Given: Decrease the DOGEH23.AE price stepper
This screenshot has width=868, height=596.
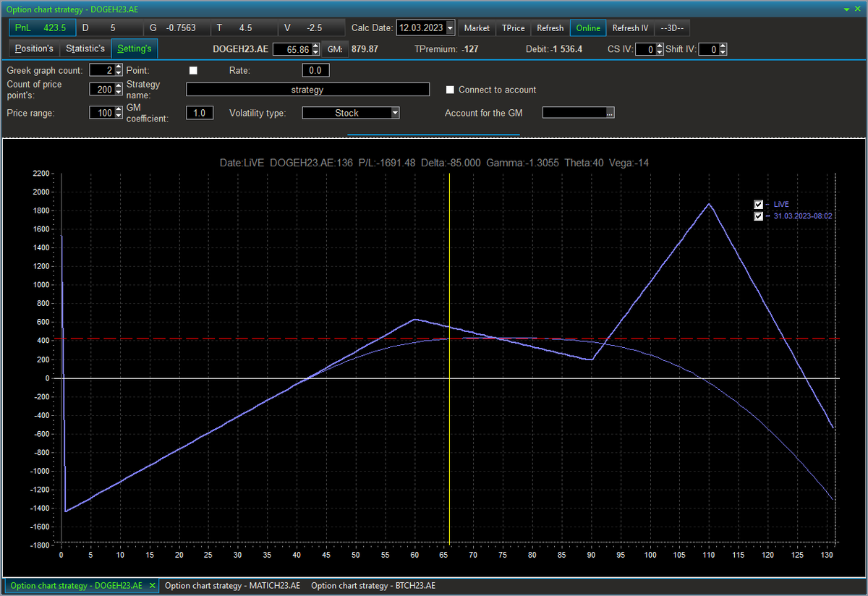Looking at the screenshot, I should 315,52.
